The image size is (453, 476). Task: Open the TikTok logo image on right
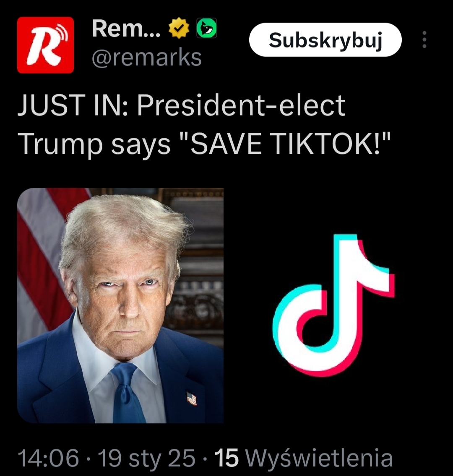point(333,305)
